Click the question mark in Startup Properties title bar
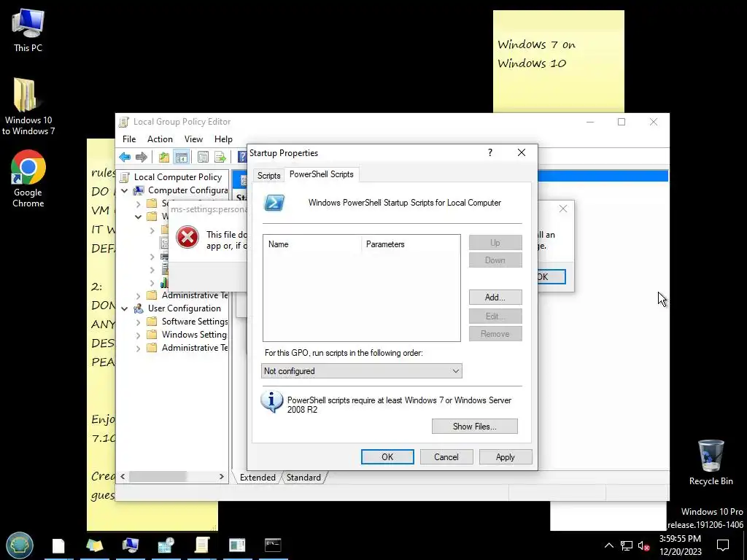Screen dimensions: 747x560 (x=489, y=152)
